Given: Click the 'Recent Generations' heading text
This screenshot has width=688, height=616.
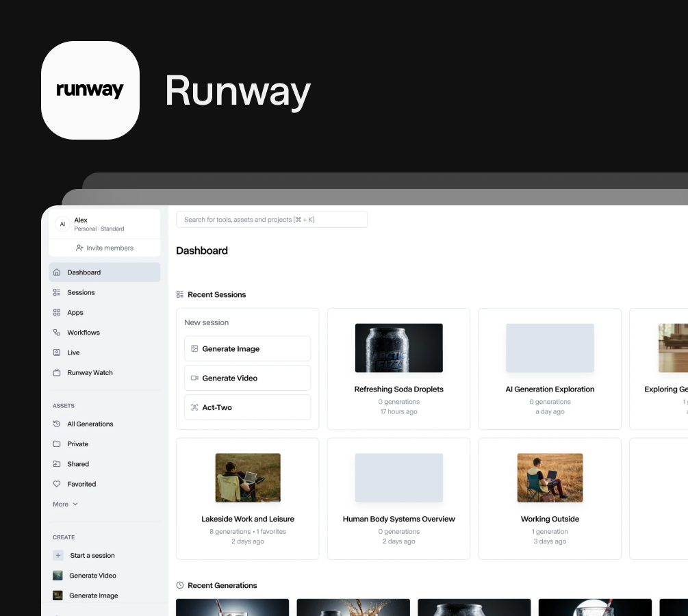Looking at the screenshot, I should click(222, 585).
